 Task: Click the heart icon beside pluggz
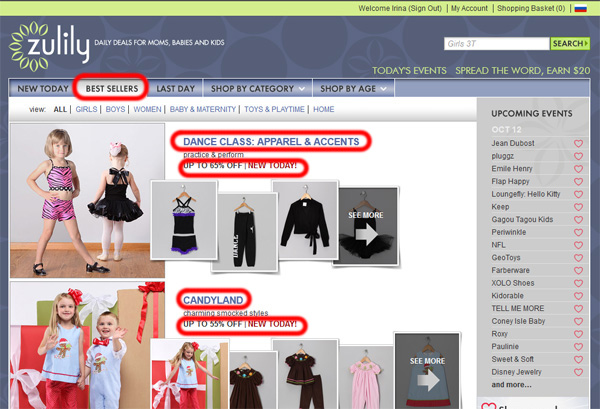pos(578,156)
